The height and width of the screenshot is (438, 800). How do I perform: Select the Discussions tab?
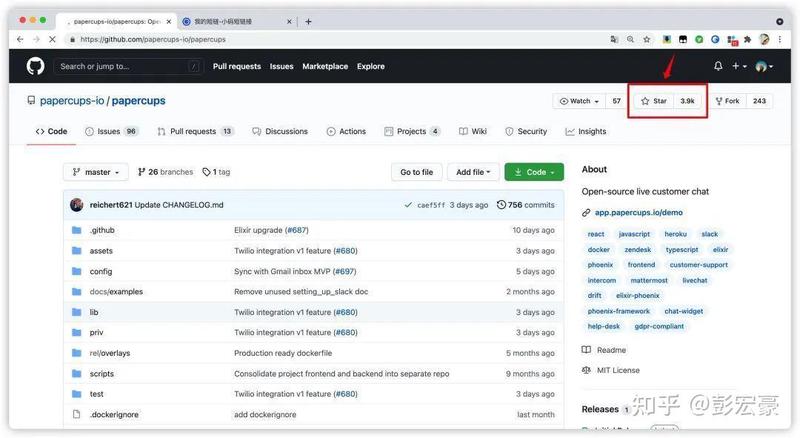click(x=280, y=131)
